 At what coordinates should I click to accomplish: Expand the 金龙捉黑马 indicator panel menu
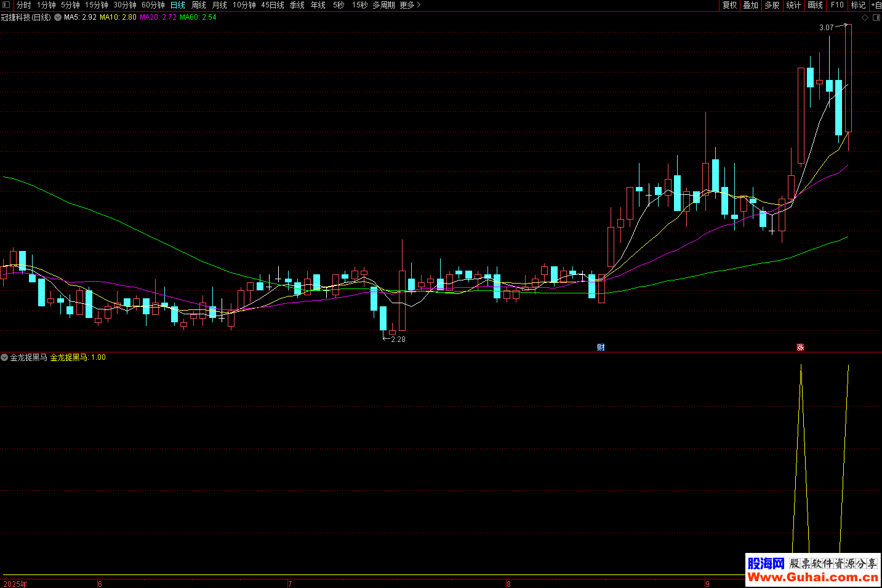4,357
